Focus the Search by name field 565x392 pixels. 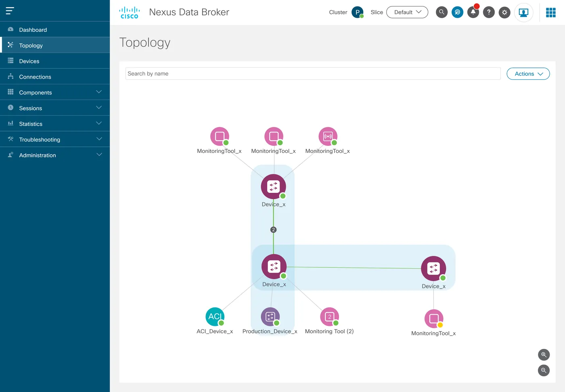tap(313, 74)
